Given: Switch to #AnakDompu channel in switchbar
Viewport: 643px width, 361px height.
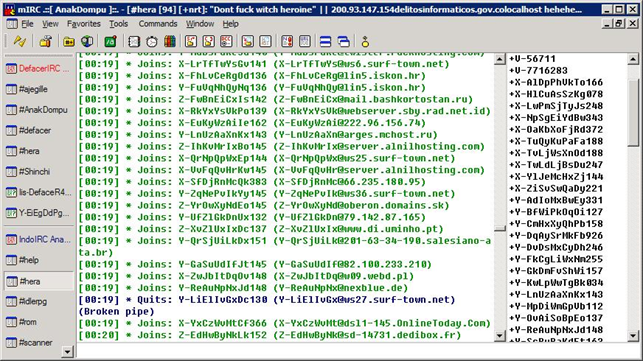Looking at the screenshot, I should click(38, 110).
